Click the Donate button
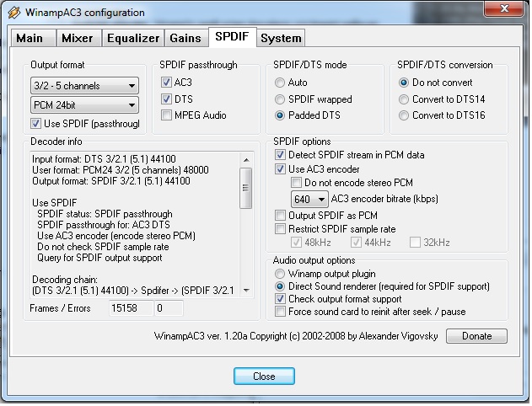The height and width of the screenshot is (406, 532). [476, 336]
